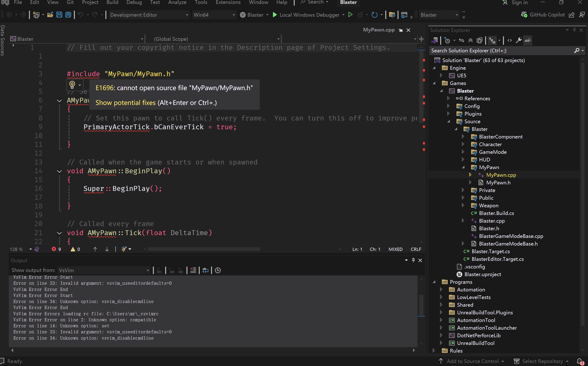588x366 pixels.
Task: Click the split editor icon above scrollbar
Action: pyautogui.click(x=421, y=39)
